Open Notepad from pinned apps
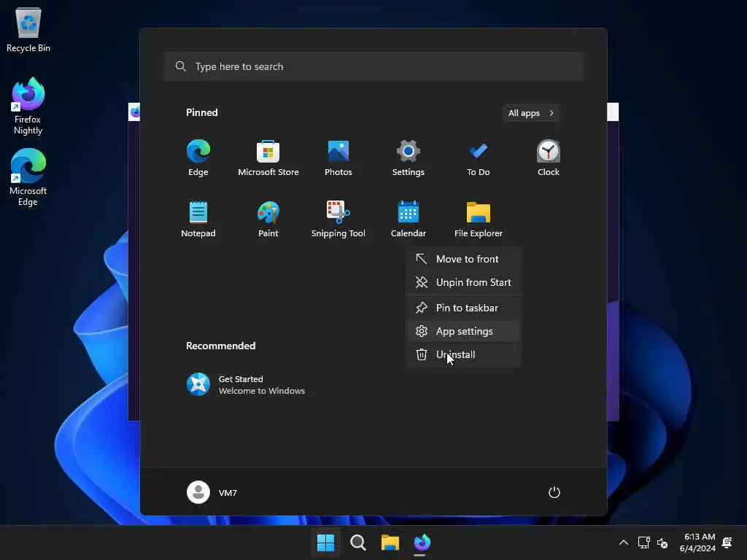Image resolution: width=747 pixels, height=560 pixels. (198, 219)
